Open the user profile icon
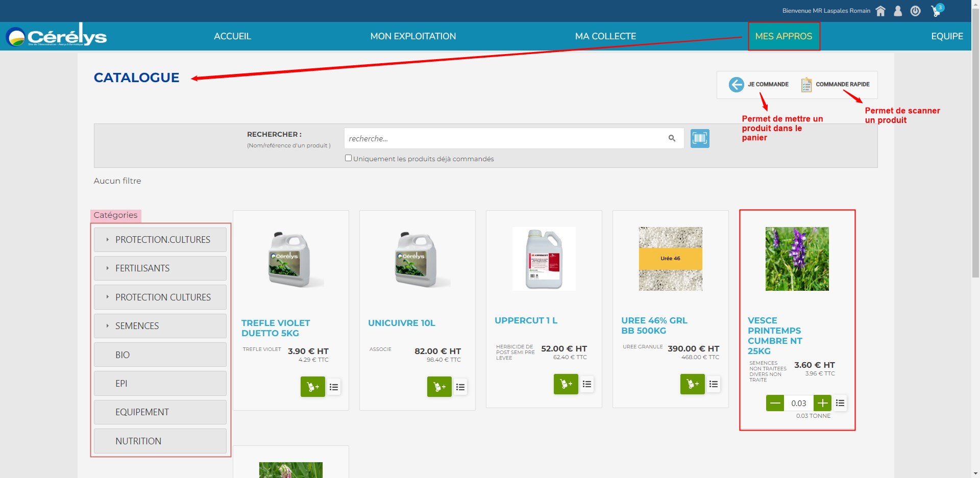Image resolution: width=980 pixels, height=478 pixels. click(x=898, y=11)
